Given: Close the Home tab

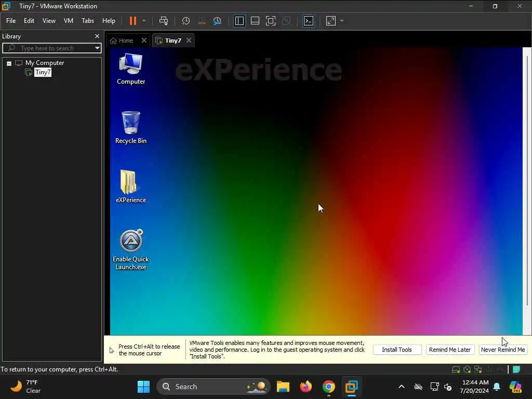Looking at the screenshot, I should [x=144, y=41].
